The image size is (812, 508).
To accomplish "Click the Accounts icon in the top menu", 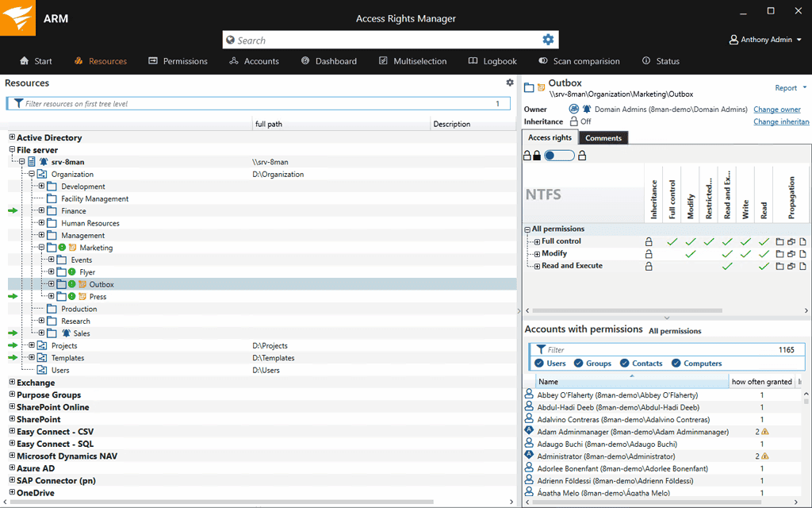I will [x=233, y=60].
